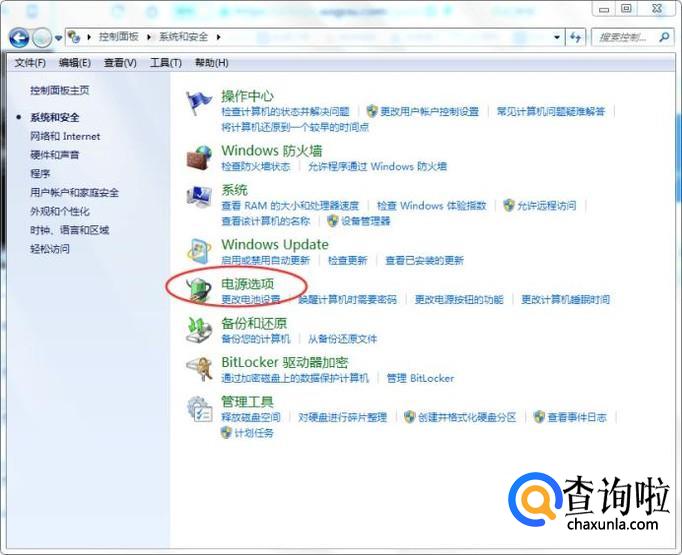This screenshot has width=682, height=555.
Task: Click 更改计算机睡眠时间 link
Action: (x=565, y=299)
